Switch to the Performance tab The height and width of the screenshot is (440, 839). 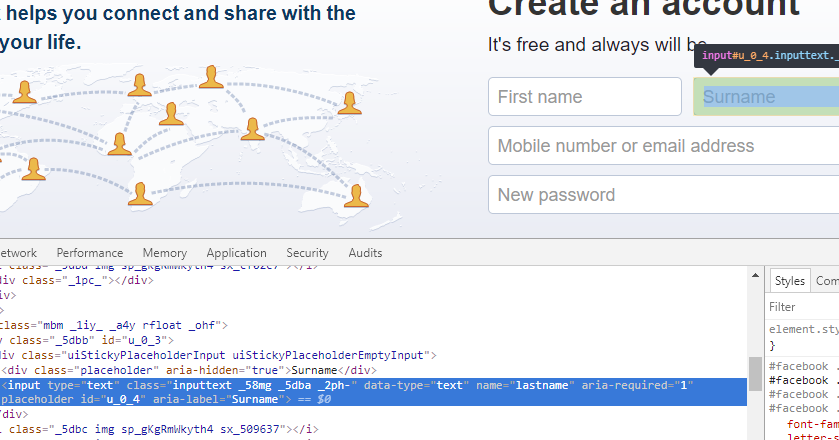90,253
